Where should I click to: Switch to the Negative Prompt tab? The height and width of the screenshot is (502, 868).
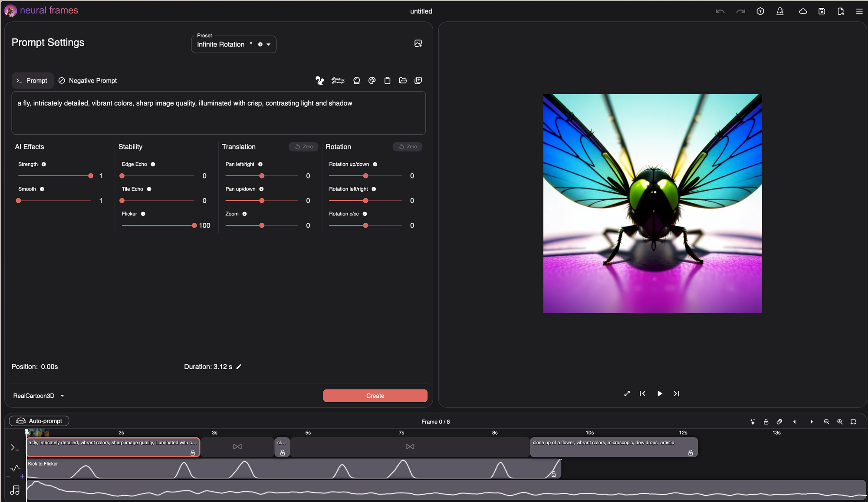(x=88, y=81)
